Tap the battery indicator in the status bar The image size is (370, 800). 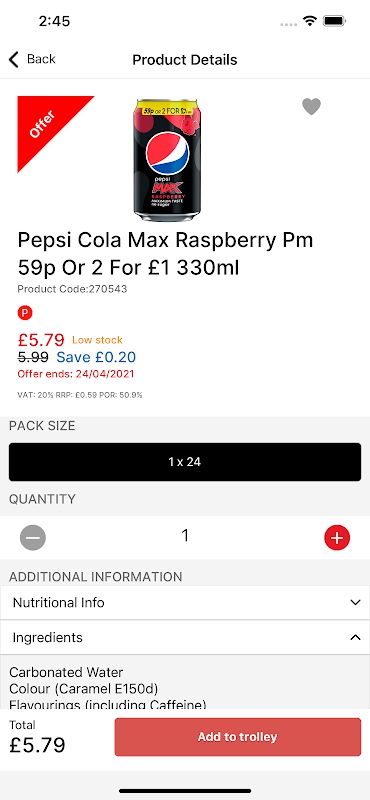coord(335,21)
